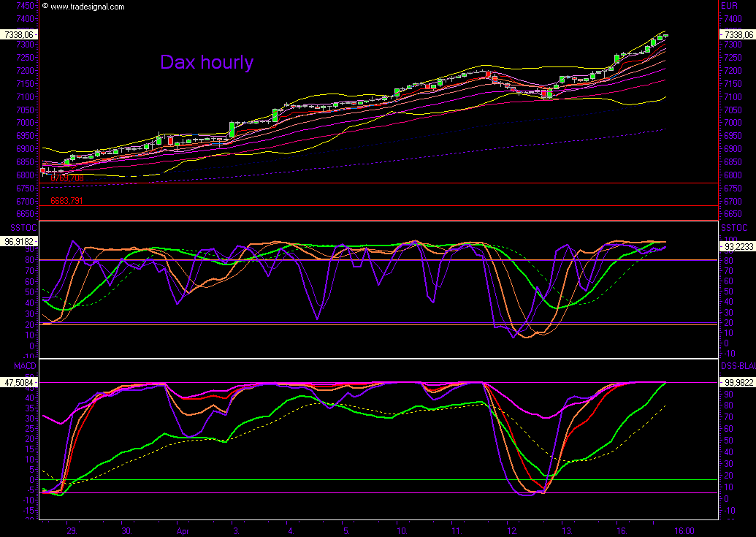Select the 80 overbought line in SSTOC panel
The width and height of the screenshot is (756, 537).
378,260
